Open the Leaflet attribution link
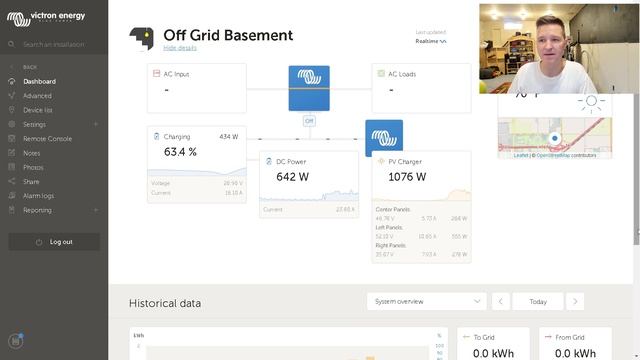 click(521, 156)
